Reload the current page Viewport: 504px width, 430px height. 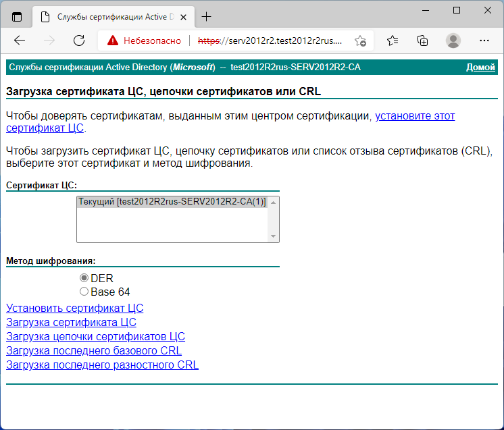point(79,41)
